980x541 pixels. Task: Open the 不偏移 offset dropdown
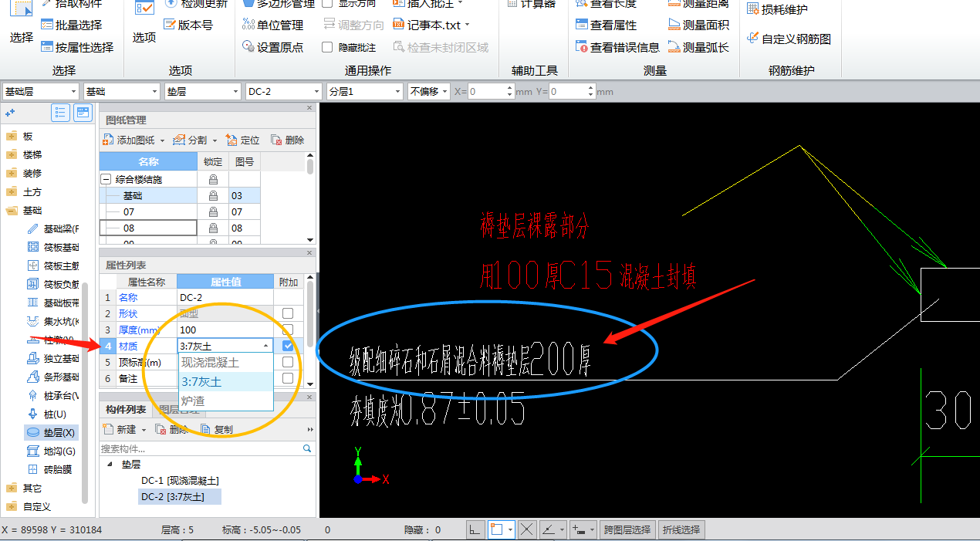(x=428, y=91)
